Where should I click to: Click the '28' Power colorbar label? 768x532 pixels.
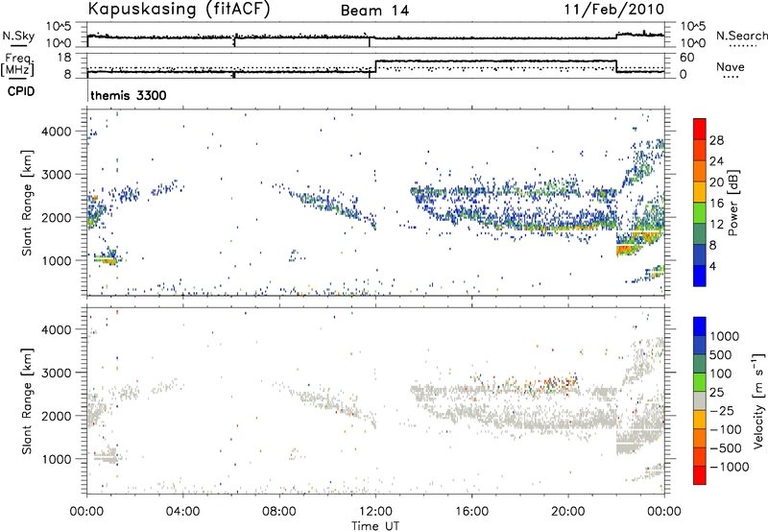click(x=716, y=140)
